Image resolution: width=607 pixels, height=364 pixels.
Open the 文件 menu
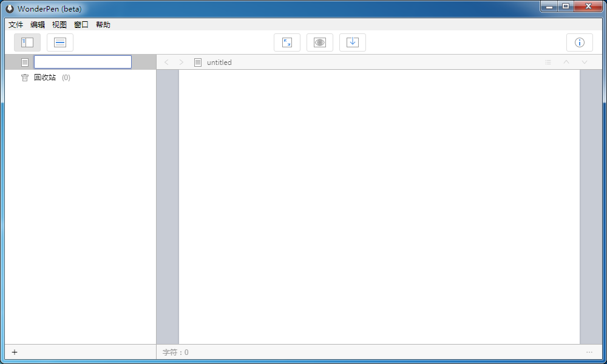(x=16, y=25)
